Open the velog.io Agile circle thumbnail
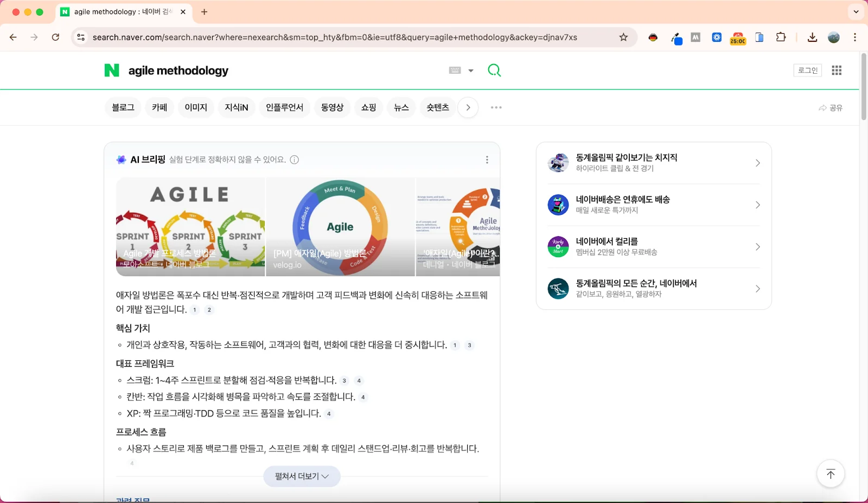This screenshot has height=503, width=868. (341, 227)
